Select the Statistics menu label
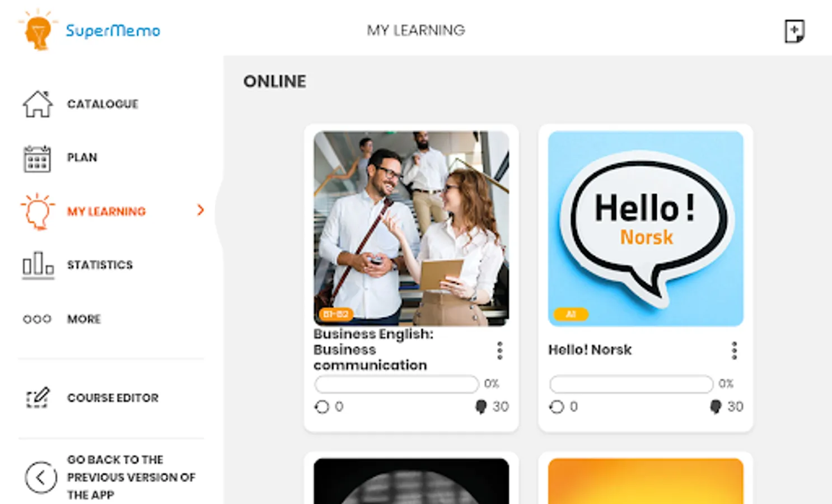The height and width of the screenshot is (504, 832). coord(100,265)
